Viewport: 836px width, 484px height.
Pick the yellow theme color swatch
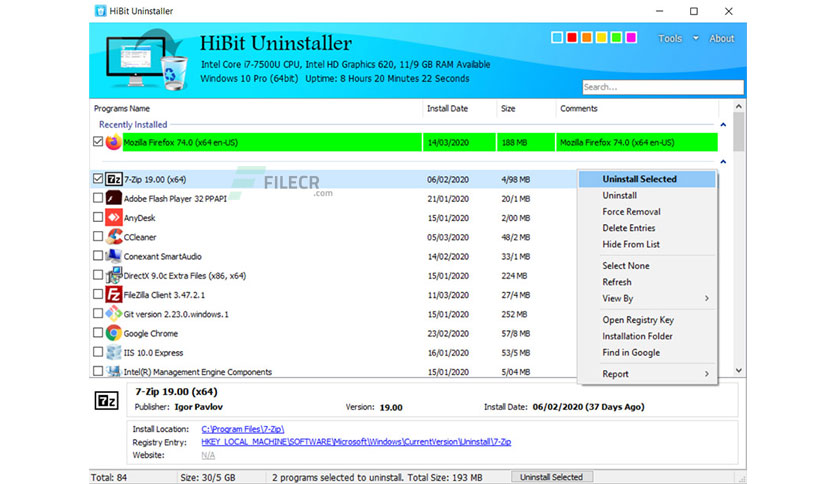(x=601, y=37)
